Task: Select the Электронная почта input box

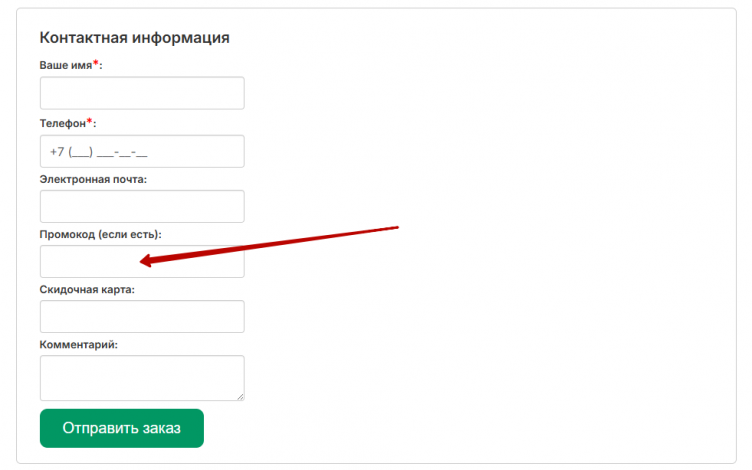Action: tap(142, 207)
